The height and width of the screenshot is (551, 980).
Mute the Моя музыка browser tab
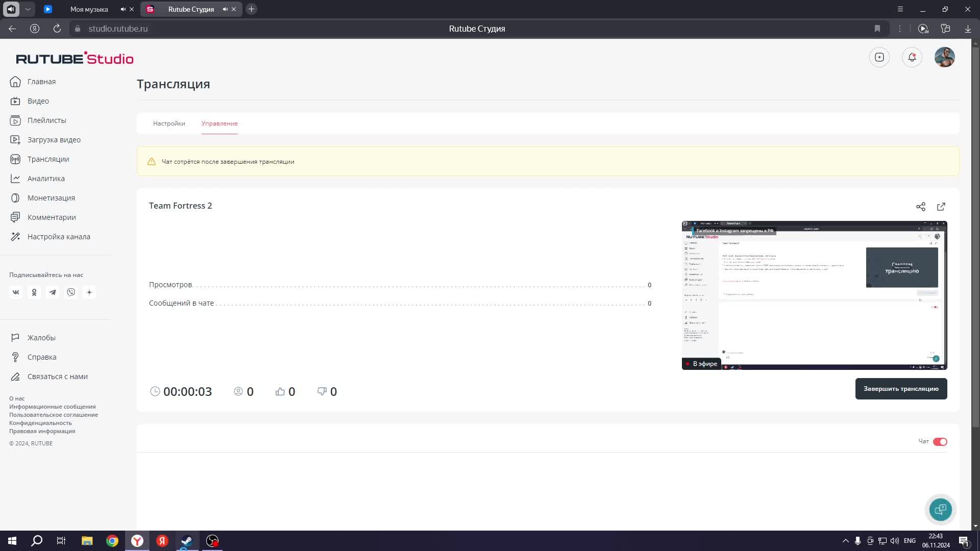tap(123, 9)
